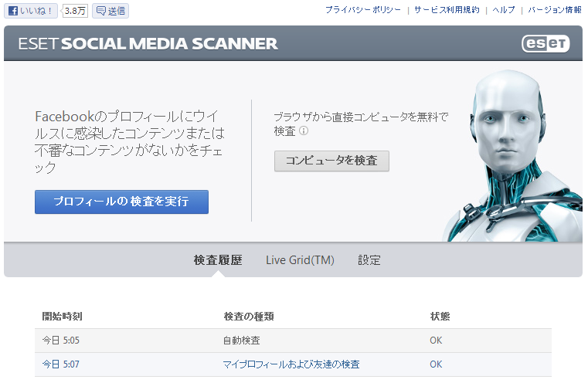This screenshot has height=383, width=588.
Task: Click OK status in 自動検査 row
Action: point(436,341)
